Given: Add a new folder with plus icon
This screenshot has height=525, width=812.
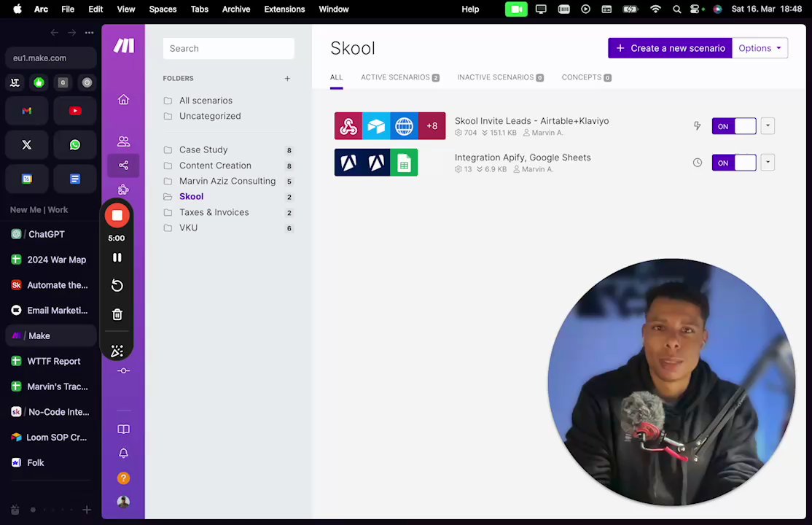Looking at the screenshot, I should point(287,78).
